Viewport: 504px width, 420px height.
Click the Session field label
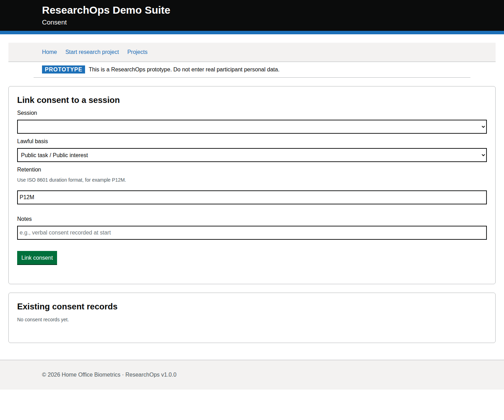27,113
